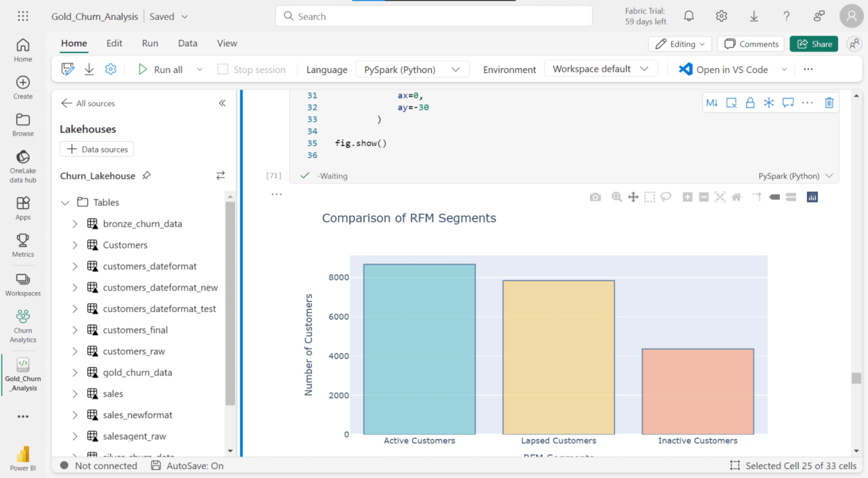Open the Run all dropdown arrow
Screen dimensions: 868x478
pos(199,70)
